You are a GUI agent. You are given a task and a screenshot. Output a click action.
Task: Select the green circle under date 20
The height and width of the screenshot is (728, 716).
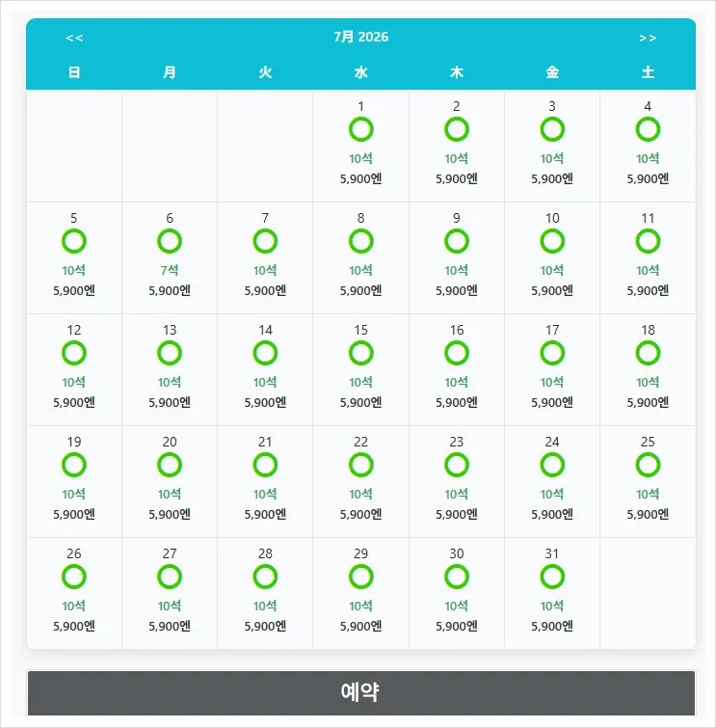[x=170, y=465]
